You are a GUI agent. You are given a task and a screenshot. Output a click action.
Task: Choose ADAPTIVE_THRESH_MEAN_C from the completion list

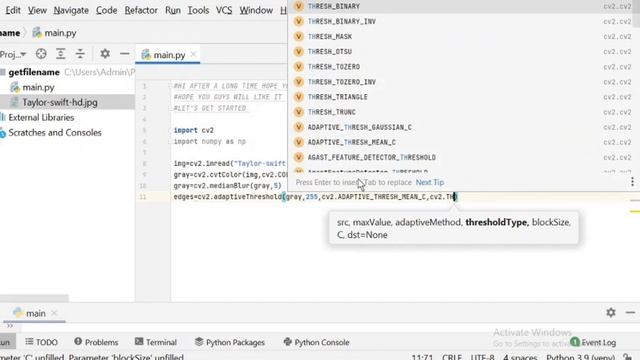coord(461,142)
